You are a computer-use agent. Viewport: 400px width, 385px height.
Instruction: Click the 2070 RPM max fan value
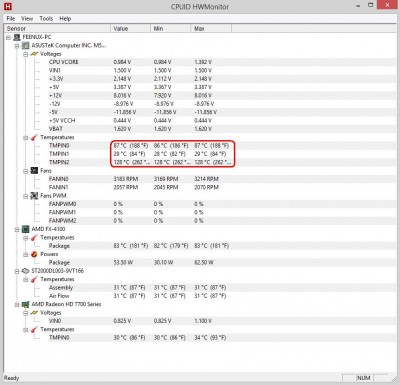(x=206, y=187)
